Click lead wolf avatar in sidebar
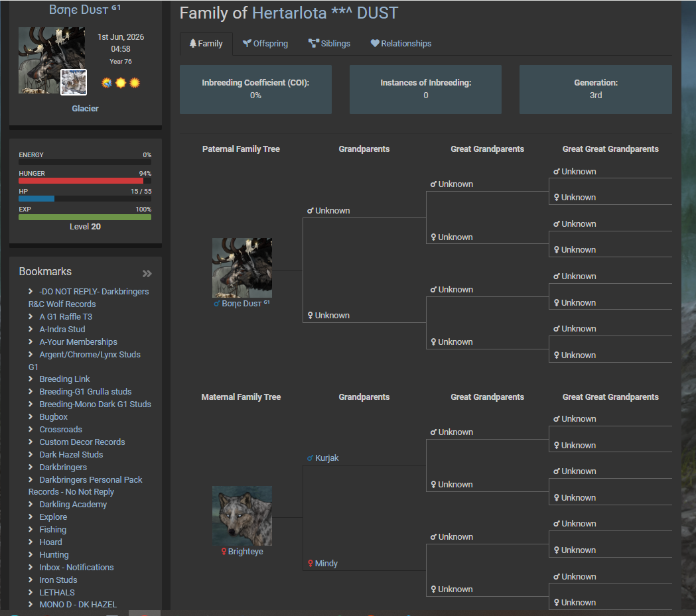Viewport: 696px width, 616px height. [x=52, y=60]
